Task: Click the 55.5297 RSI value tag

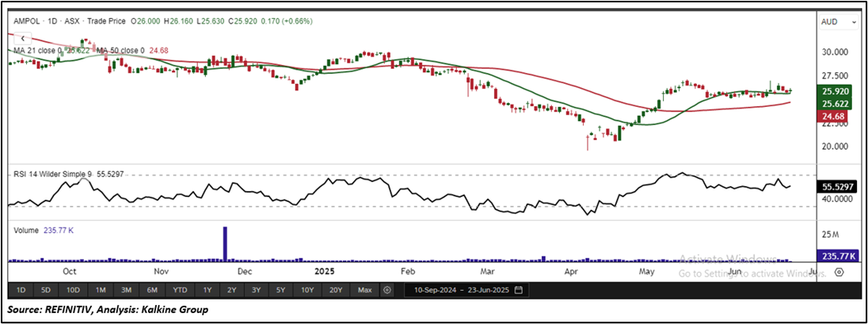Action: [836, 187]
